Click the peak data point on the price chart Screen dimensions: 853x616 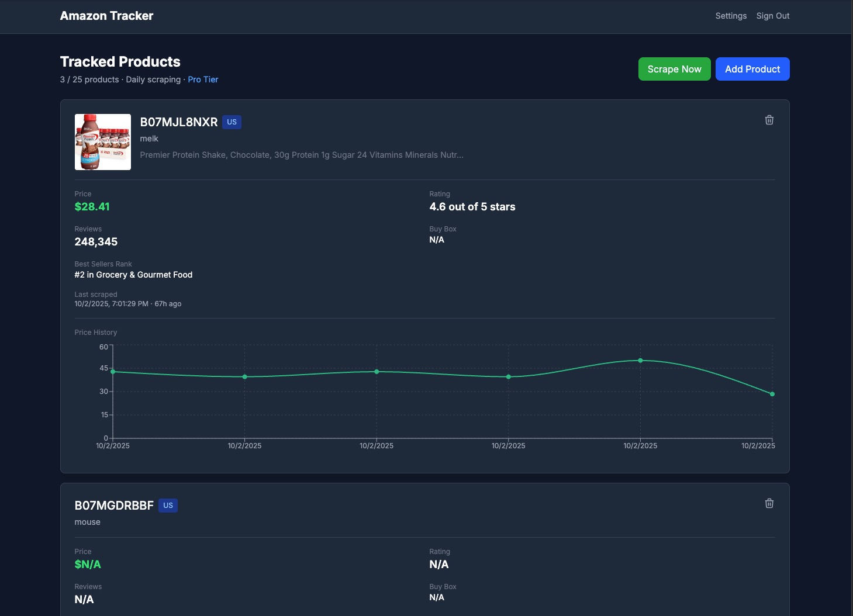coord(640,361)
